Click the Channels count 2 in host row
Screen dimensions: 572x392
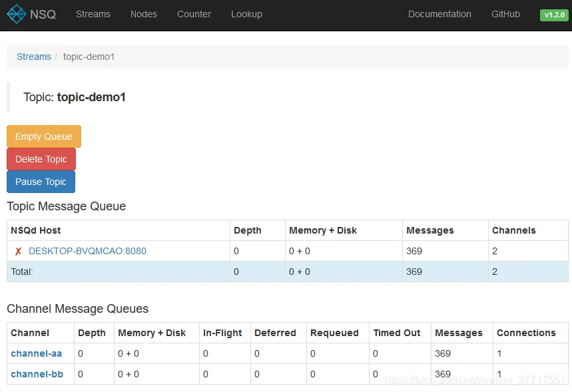[495, 252]
